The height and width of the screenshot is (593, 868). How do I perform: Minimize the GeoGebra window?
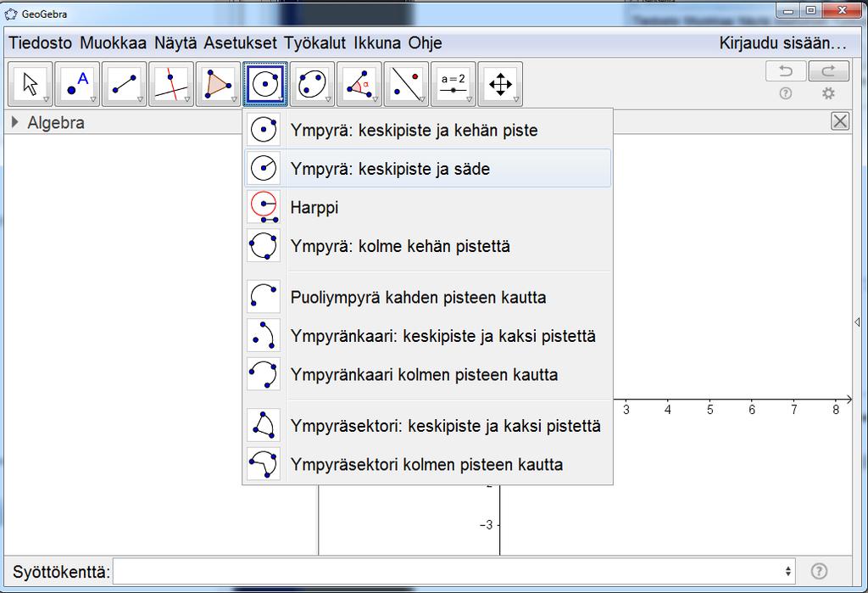(789, 10)
